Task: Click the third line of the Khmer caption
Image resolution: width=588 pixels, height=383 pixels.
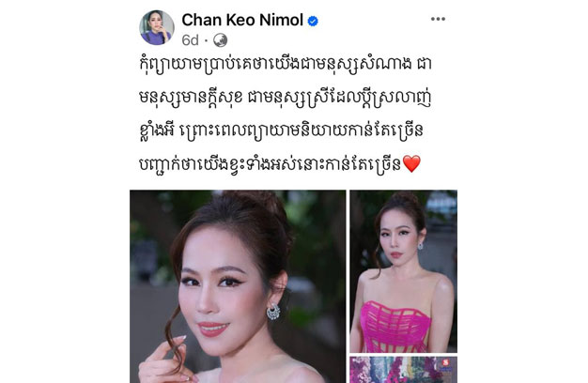Action: pyautogui.click(x=281, y=131)
